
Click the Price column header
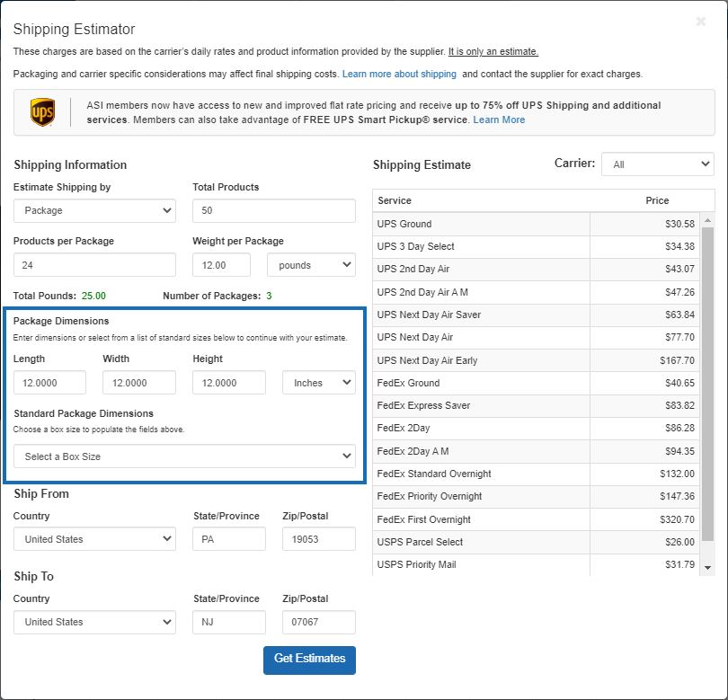657,200
